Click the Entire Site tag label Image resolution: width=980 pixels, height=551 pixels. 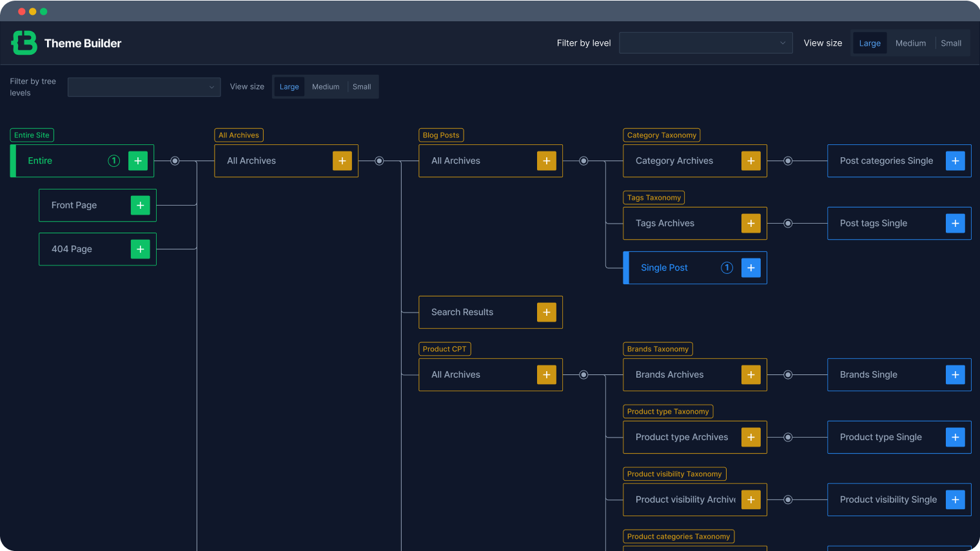click(32, 135)
